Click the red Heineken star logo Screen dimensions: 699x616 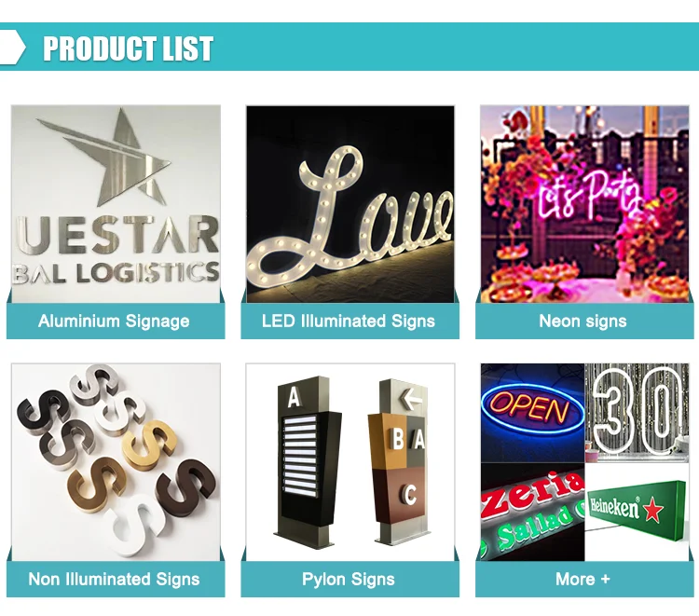pyautogui.click(x=653, y=510)
